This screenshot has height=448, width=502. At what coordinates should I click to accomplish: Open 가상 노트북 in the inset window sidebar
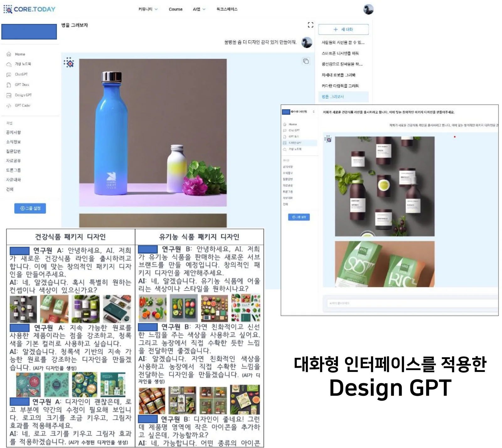[292, 149]
